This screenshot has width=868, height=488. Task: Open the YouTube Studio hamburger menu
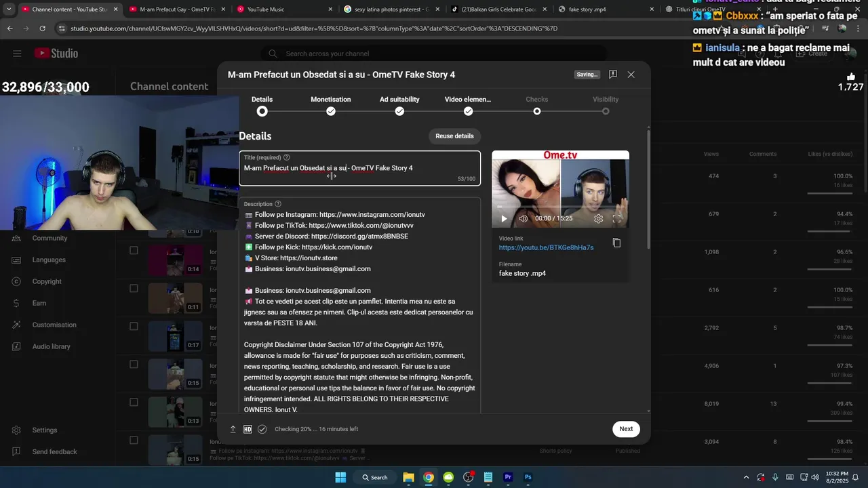point(17,54)
